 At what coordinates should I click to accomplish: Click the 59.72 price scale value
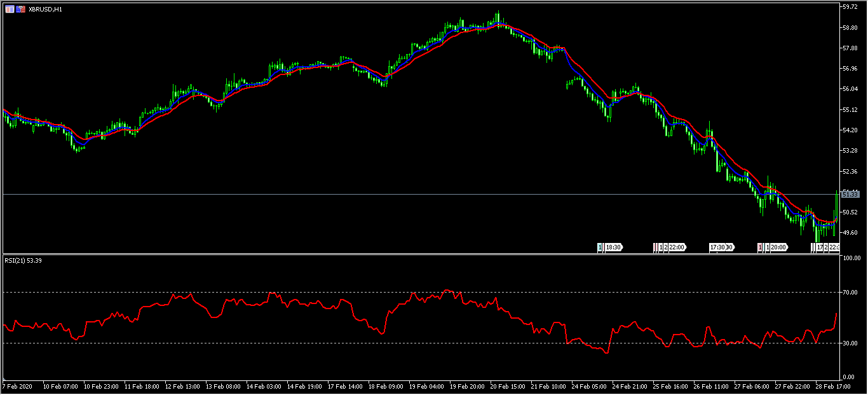click(x=850, y=7)
